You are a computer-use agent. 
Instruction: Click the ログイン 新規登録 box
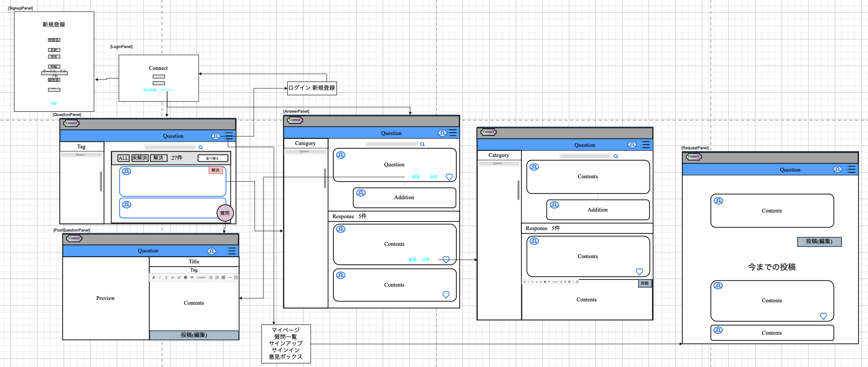[x=312, y=88]
